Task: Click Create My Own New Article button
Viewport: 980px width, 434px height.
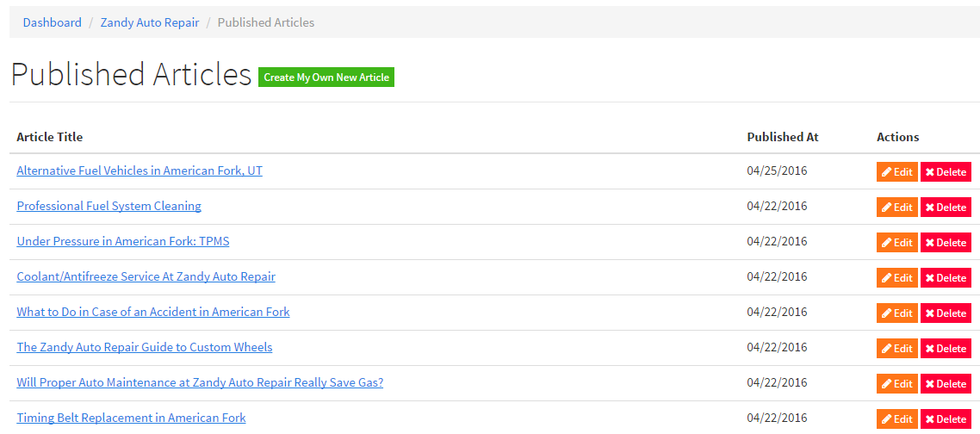Action: (x=326, y=77)
